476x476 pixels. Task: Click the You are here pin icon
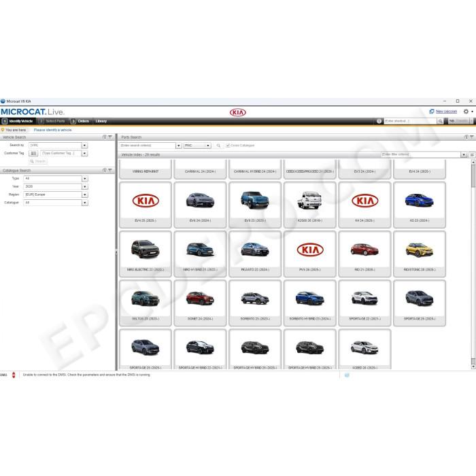(3, 130)
